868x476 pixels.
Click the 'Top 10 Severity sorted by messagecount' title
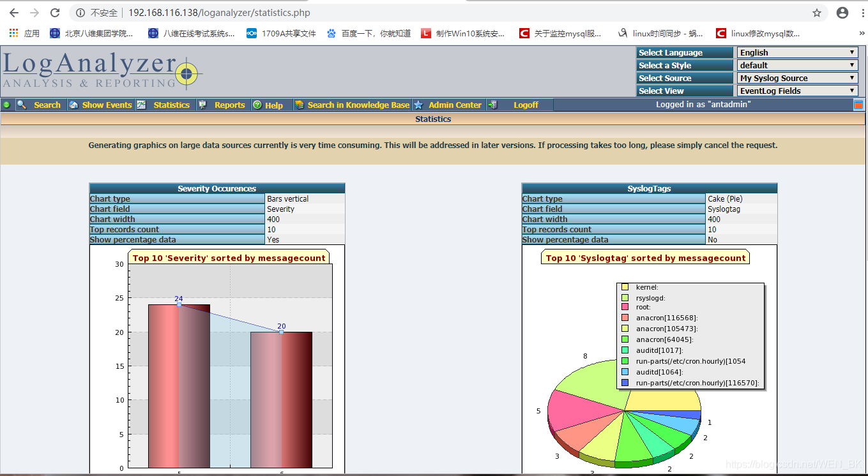point(229,258)
